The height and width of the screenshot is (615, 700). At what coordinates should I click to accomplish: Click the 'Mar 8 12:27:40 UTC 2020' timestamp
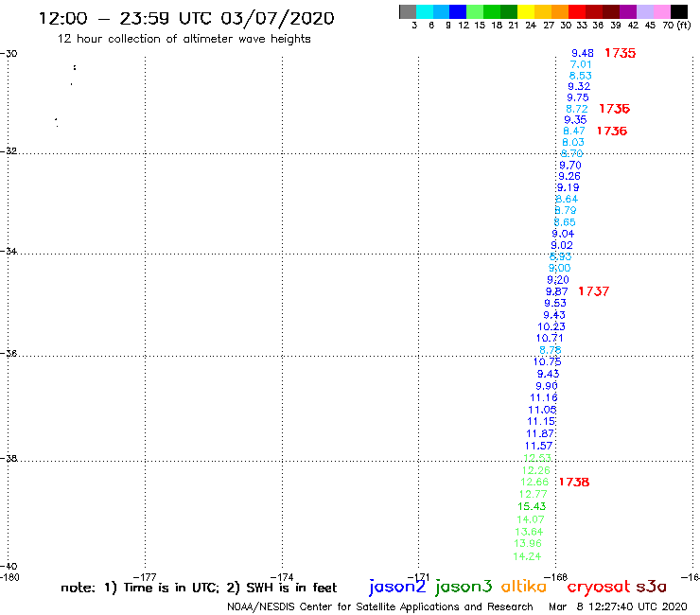[x=618, y=607]
